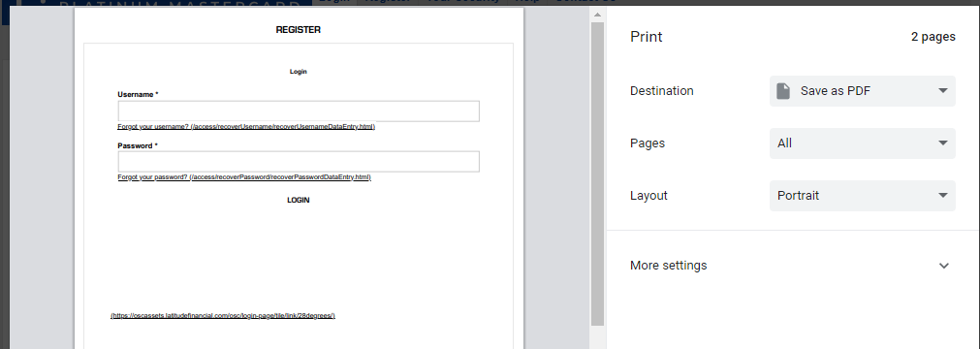
Task: Click the print preview vertical scrollbar thumb
Action: (x=597, y=174)
